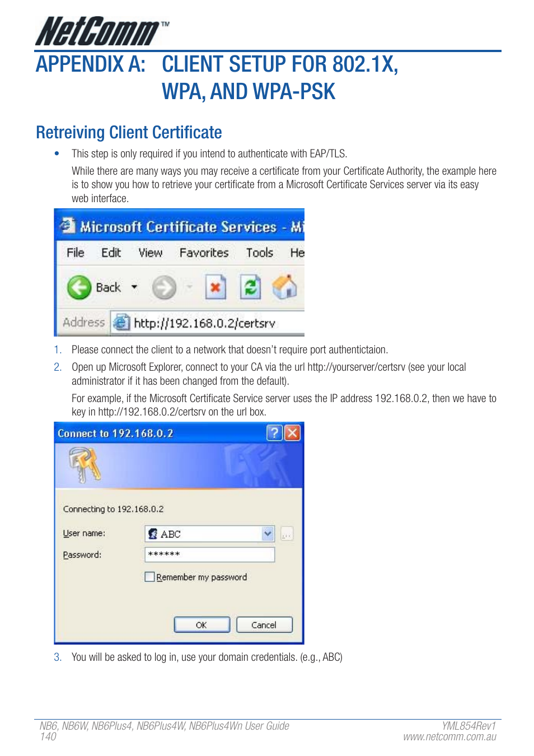This screenshot has height=756, width=534.
Task: Click the OK button
Action: (x=202, y=625)
